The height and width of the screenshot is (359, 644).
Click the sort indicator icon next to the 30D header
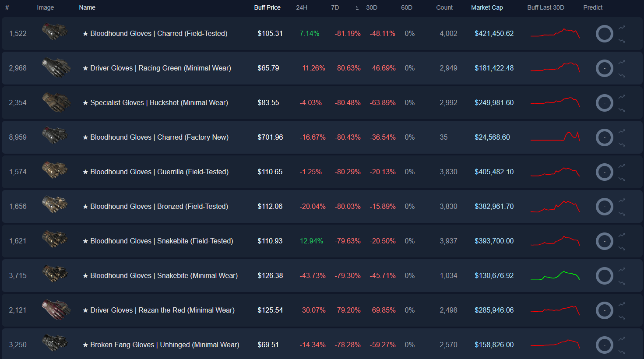point(357,7)
